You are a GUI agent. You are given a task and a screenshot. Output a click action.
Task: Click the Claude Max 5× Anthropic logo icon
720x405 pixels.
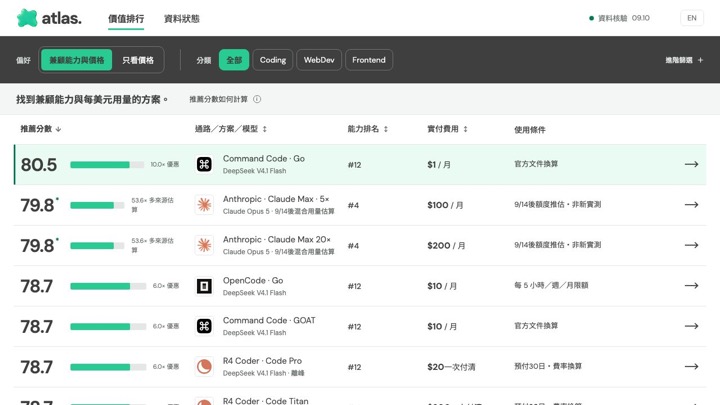[x=204, y=205]
